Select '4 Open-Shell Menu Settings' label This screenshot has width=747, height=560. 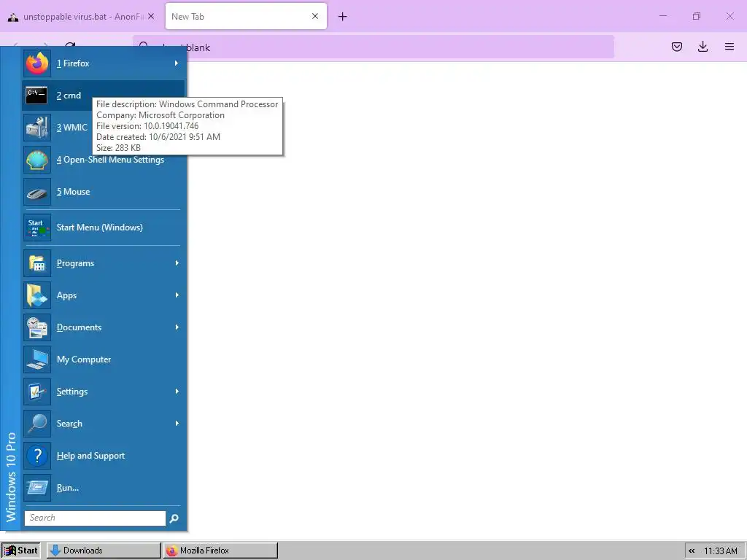point(110,160)
